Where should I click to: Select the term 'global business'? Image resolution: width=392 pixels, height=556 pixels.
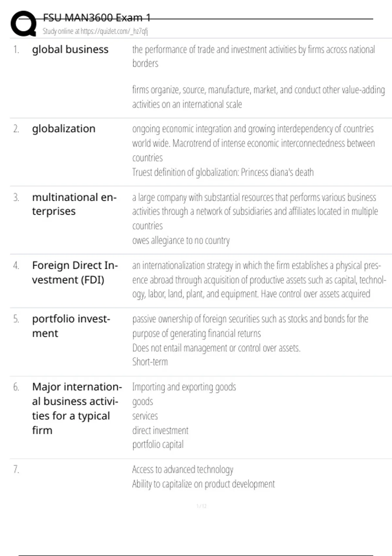click(x=70, y=49)
